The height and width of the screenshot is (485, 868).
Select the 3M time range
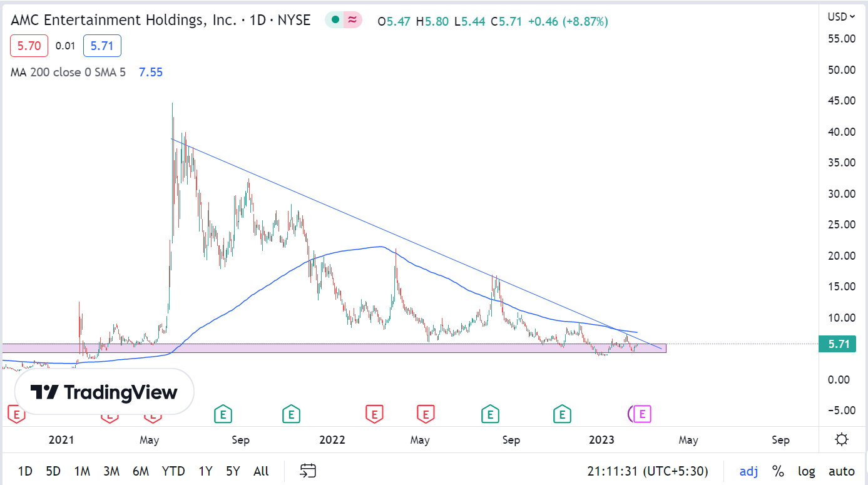click(x=111, y=471)
